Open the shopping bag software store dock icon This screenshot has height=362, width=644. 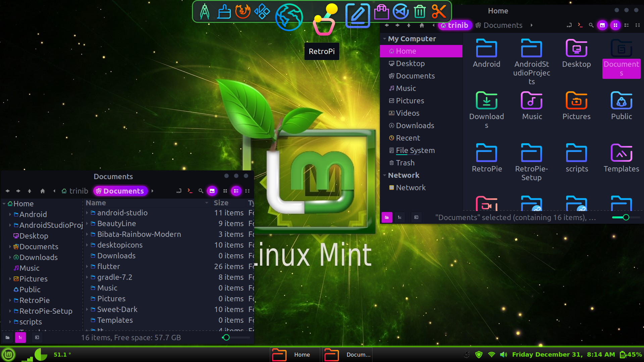[x=381, y=12]
